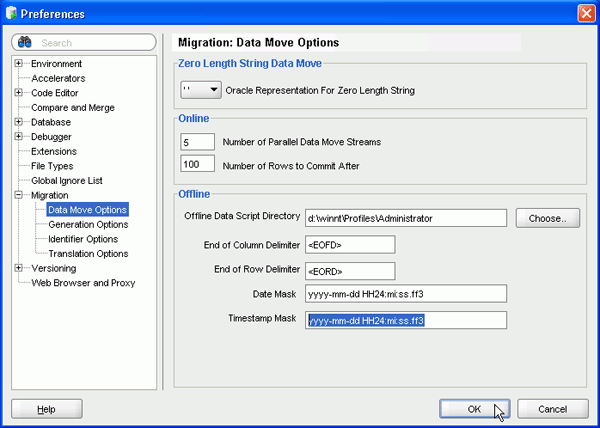Click the Date Mask input field
Screen dimensions: 600x428
[406, 293]
